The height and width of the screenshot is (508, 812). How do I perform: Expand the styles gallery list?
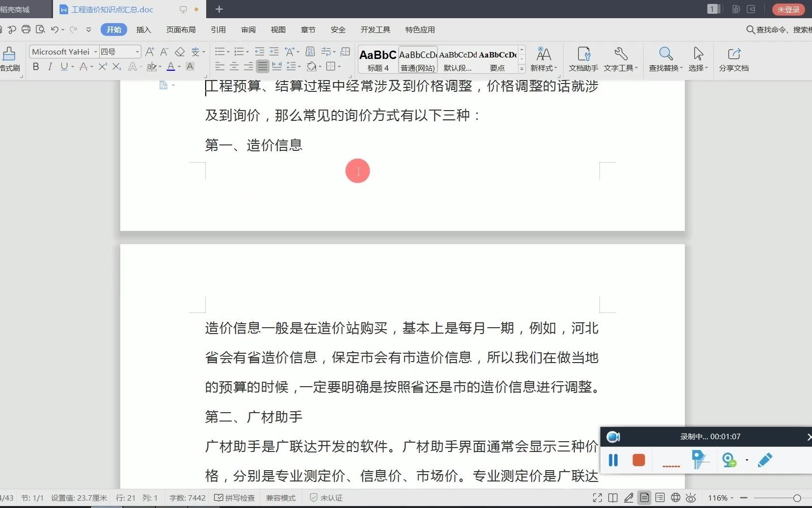[x=522, y=69]
